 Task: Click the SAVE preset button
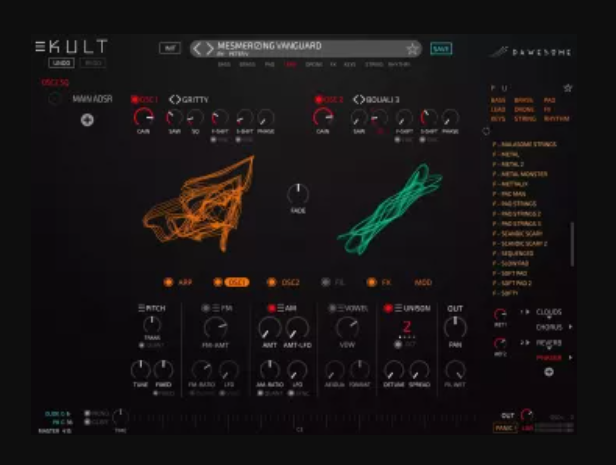point(441,49)
